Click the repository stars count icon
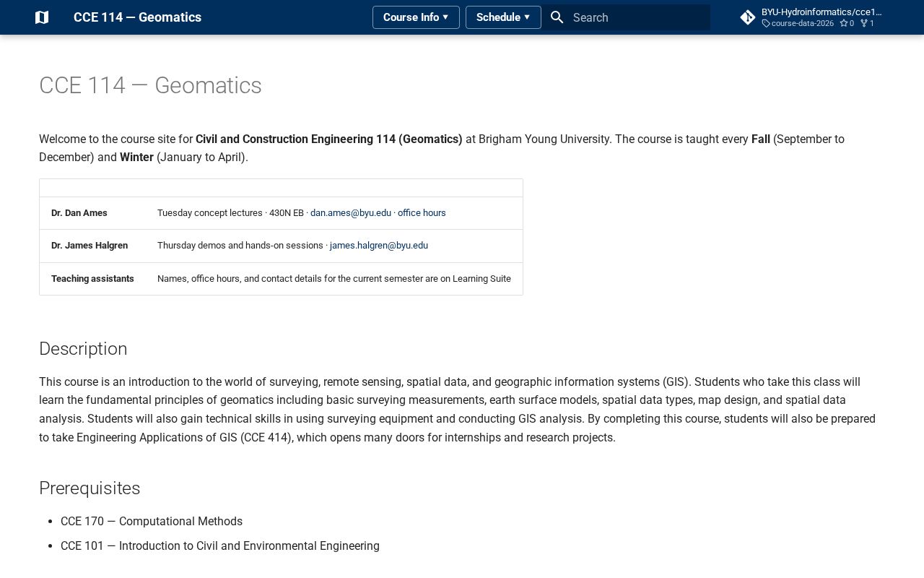The width and height of the screenshot is (924, 578). [x=843, y=23]
